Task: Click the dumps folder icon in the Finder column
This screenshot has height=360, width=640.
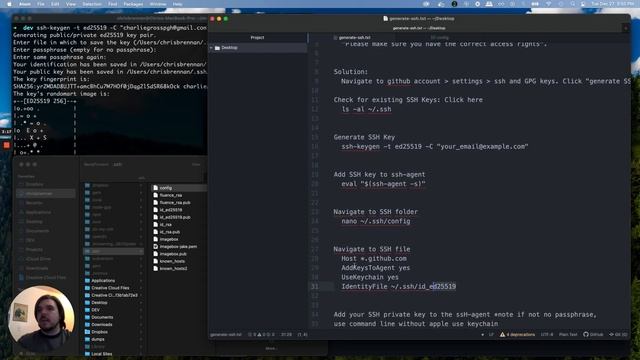Action: click(87, 340)
